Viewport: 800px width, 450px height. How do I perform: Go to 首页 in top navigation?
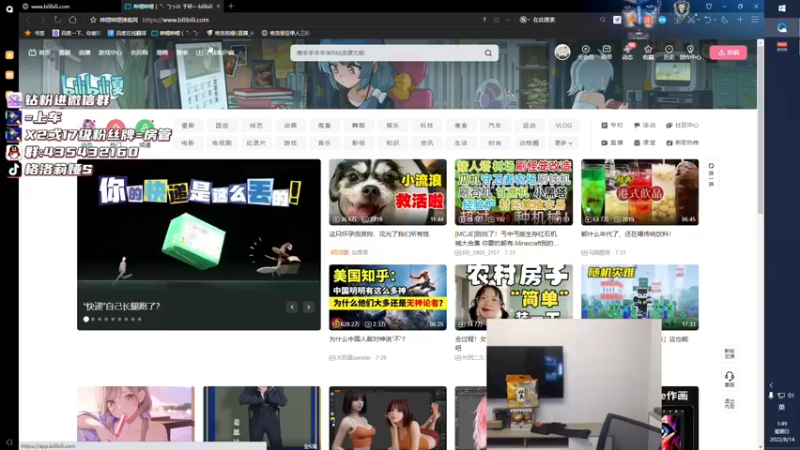pyautogui.click(x=40, y=53)
